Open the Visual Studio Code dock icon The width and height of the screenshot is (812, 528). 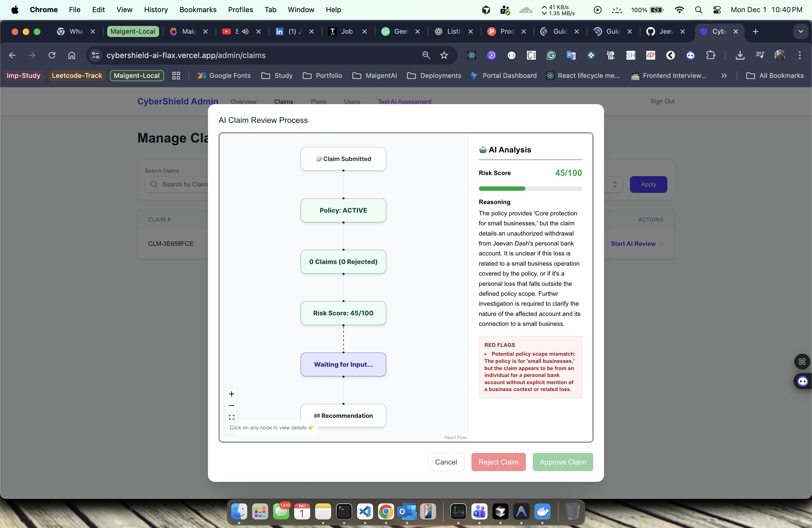tap(365, 511)
